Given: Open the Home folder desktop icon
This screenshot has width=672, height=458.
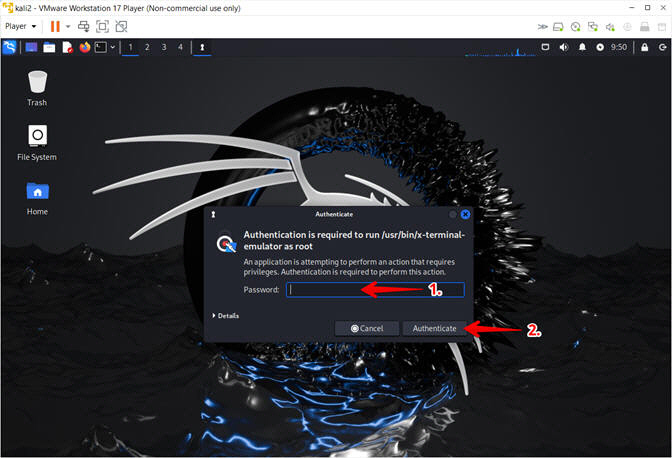Looking at the screenshot, I should pos(37,198).
